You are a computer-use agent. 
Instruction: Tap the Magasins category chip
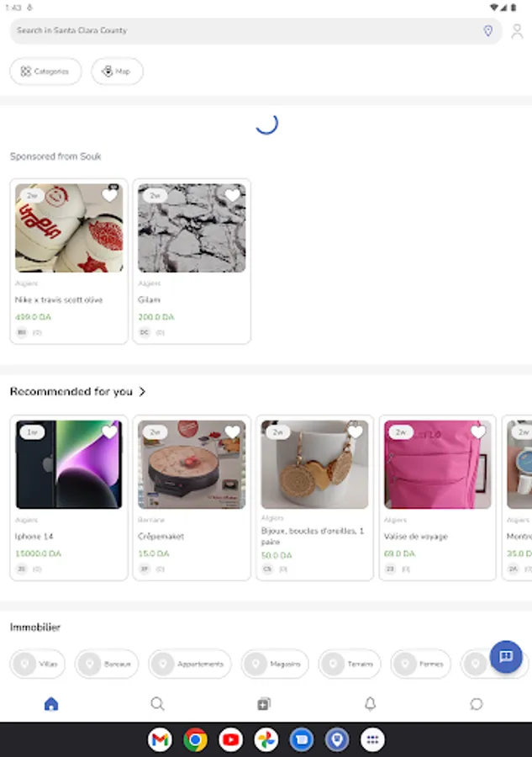276,664
